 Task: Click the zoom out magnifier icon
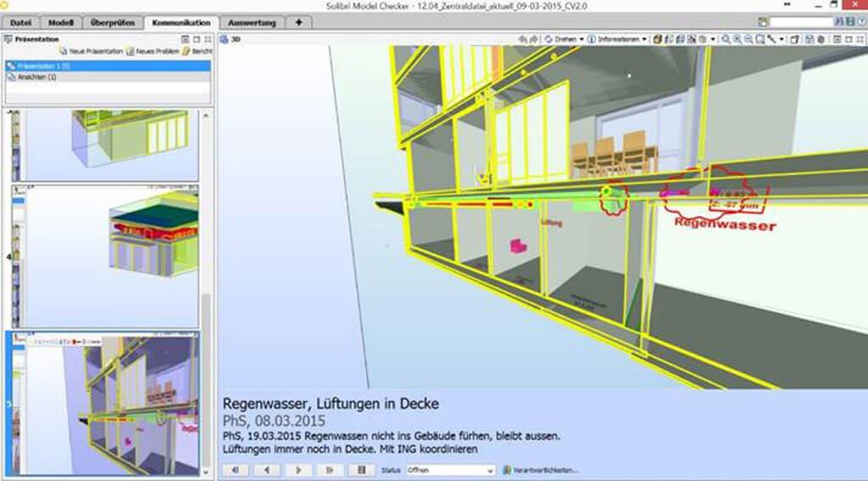(748, 39)
